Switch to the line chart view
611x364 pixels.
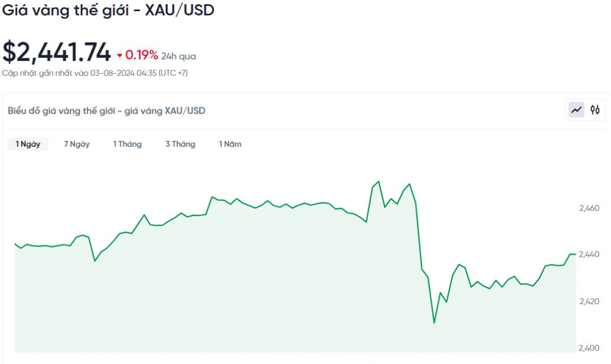coord(576,110)
